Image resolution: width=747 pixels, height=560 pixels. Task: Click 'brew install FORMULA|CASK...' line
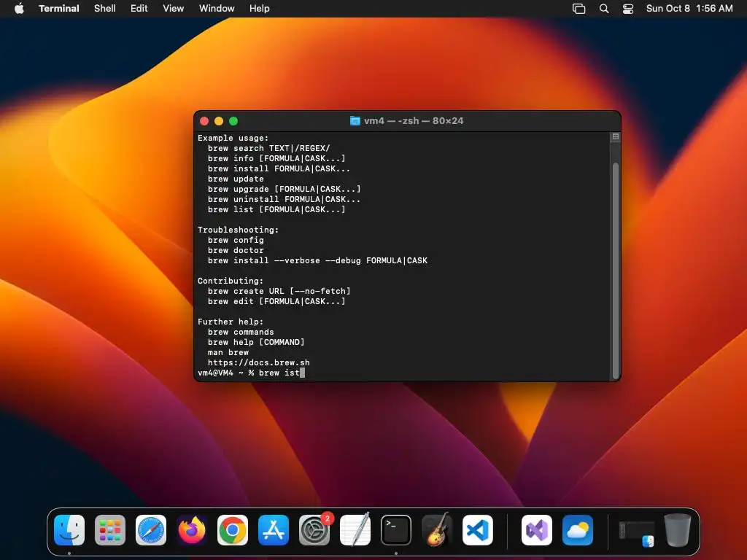(x=279, y=168)
